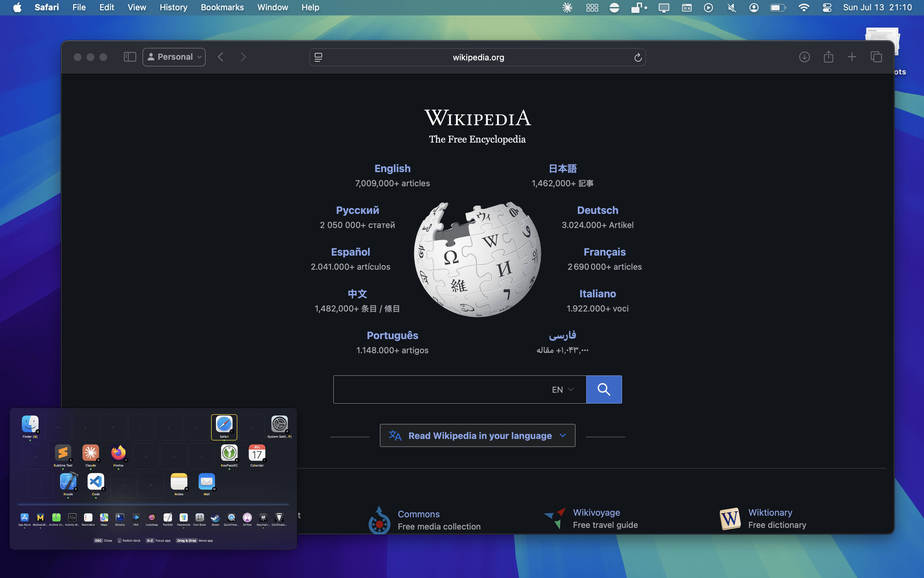Launch Xcode from the launcher
Screen dimensions: 924x578
68,482
